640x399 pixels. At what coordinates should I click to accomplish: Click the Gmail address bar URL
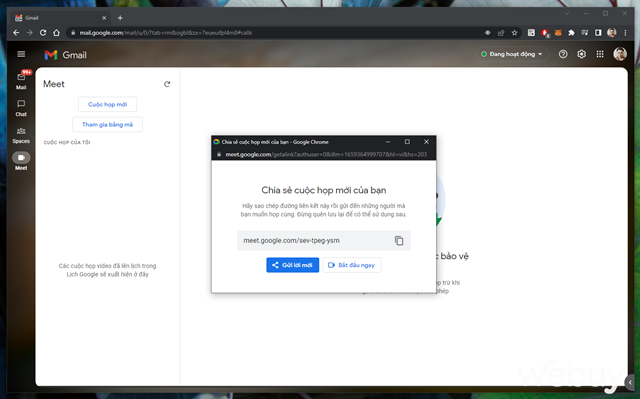[165, 33]
